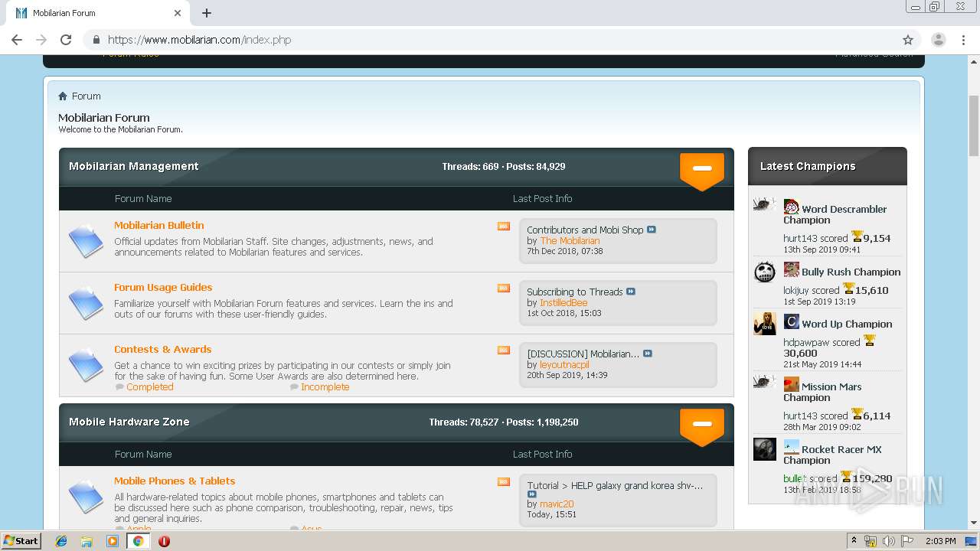Open Word Descrambler Champion game
980x551 pixels.
835,214
